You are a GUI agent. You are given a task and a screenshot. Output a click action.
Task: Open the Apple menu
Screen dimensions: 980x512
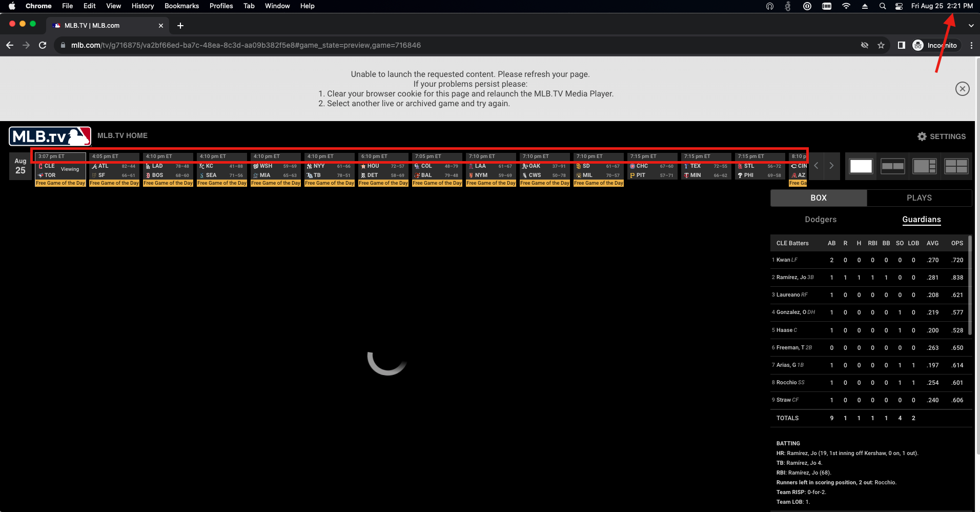pyautogui.click(x=12, y=6)
